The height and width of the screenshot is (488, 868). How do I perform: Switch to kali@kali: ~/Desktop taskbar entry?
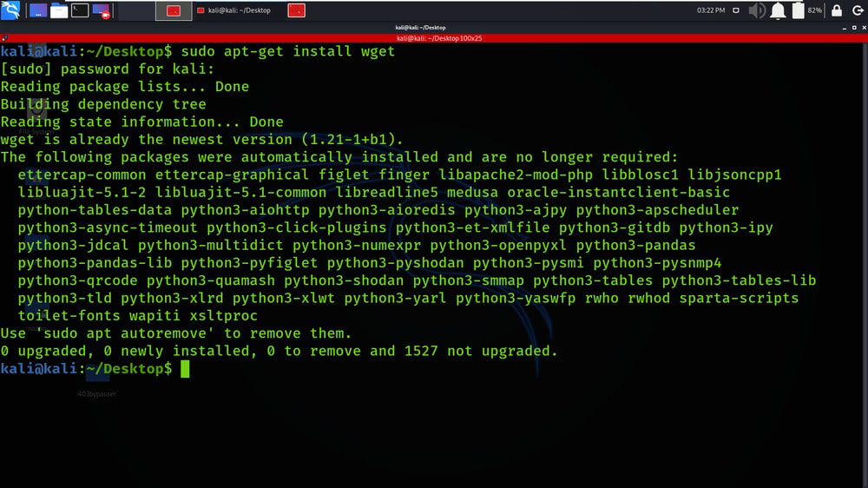point(234,10)
